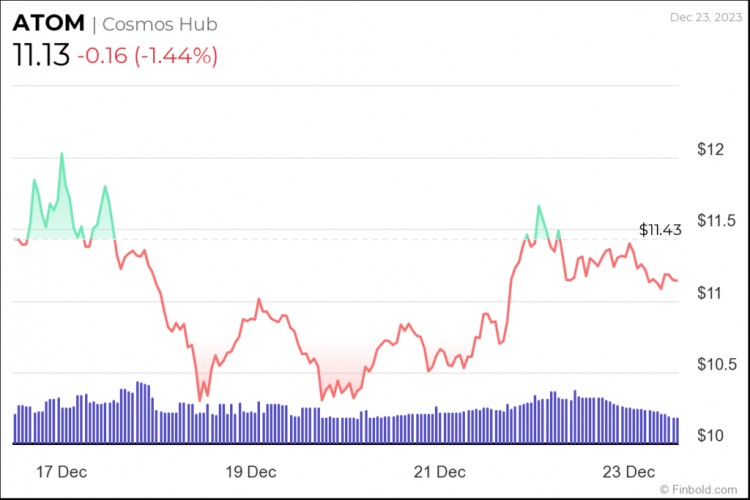Click the ATOM ticker symbol heading
Screen dimensions: 750x500
point(48,23)
